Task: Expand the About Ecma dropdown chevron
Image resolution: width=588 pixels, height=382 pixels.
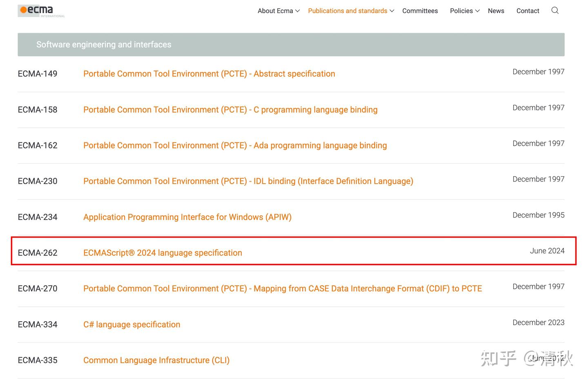Action: pos(298,11)
